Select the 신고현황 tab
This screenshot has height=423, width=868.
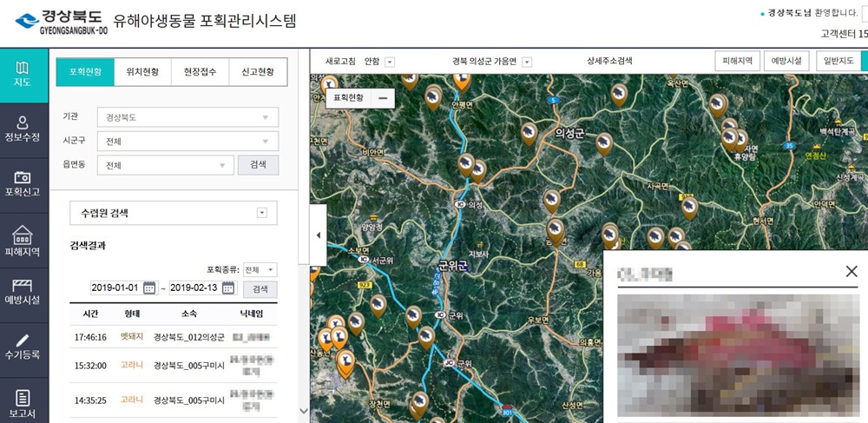point(258,72)
